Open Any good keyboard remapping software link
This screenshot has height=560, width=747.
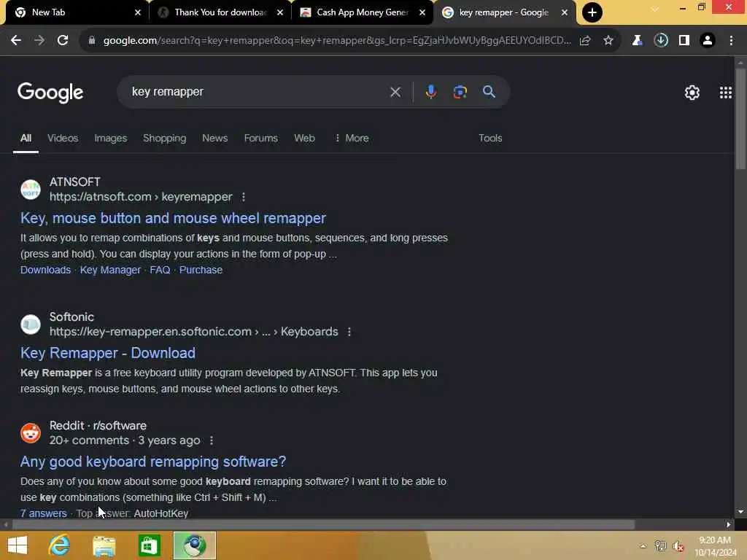click(x=153, y=462)
